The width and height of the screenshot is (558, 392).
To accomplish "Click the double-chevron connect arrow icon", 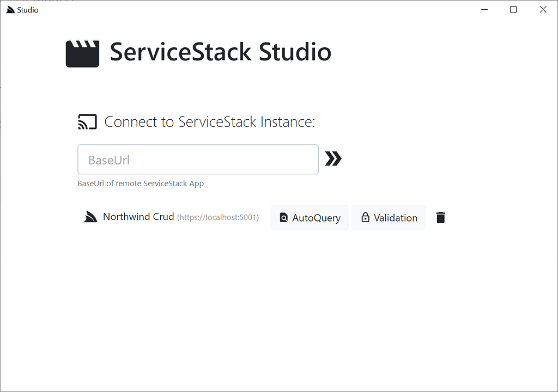I will [333, 158].
